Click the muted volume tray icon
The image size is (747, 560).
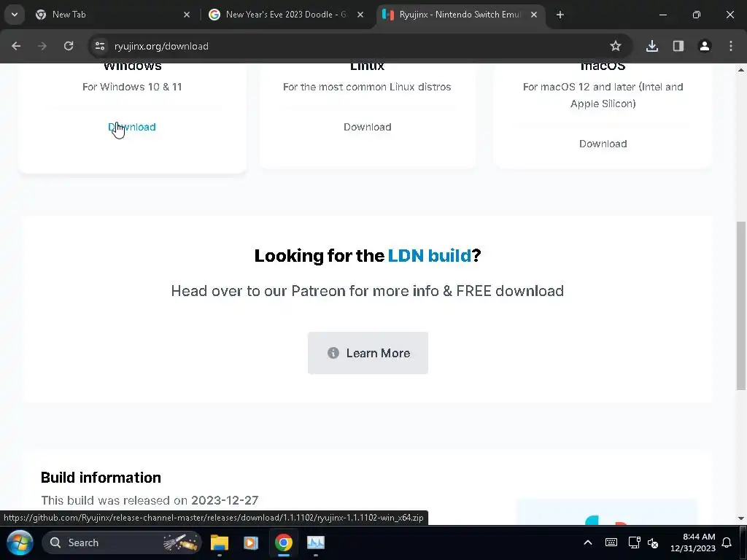[x=653, y=542]
